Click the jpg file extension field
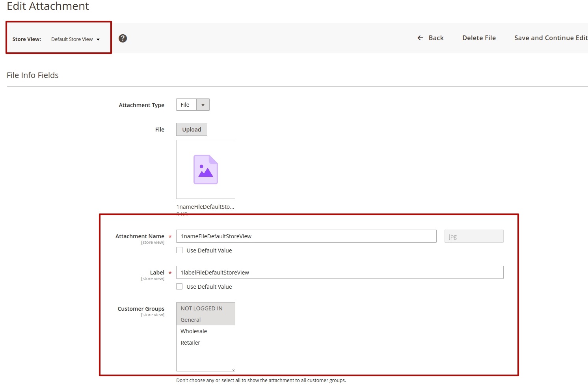The height and width of the screenshot is (386, 588). pos(474,236)
